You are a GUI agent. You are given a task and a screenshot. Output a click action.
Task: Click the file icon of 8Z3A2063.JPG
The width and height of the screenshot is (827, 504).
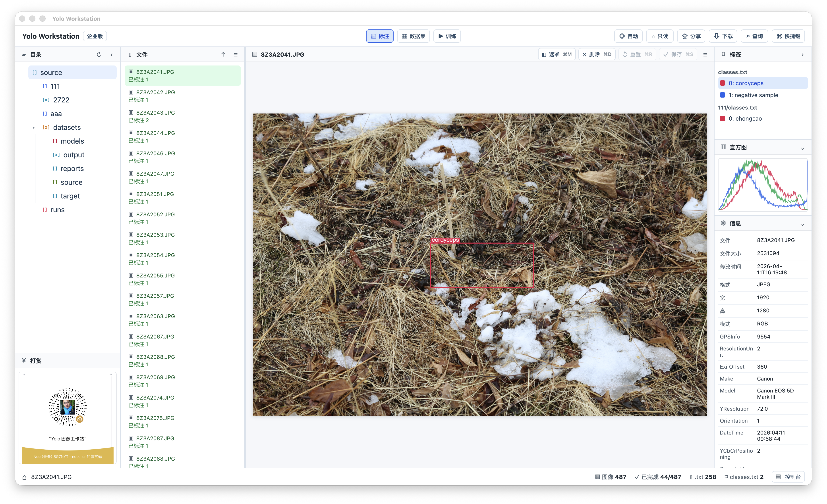[x=131, y=316]
